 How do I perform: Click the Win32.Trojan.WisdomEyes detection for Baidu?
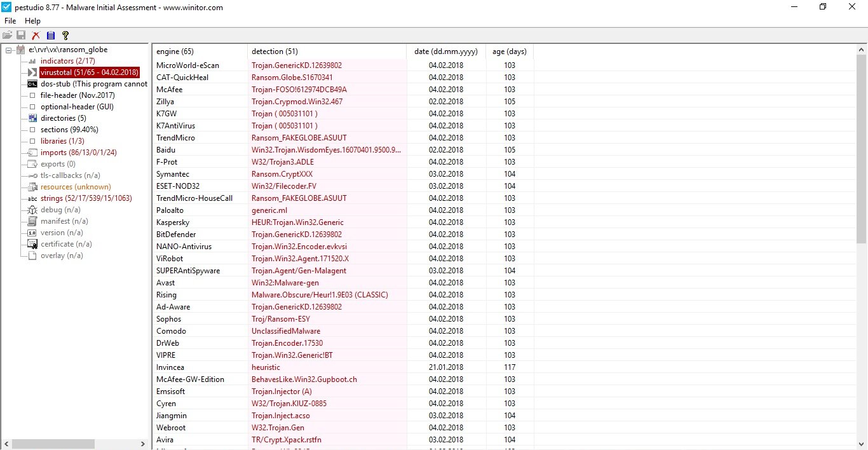327,149
